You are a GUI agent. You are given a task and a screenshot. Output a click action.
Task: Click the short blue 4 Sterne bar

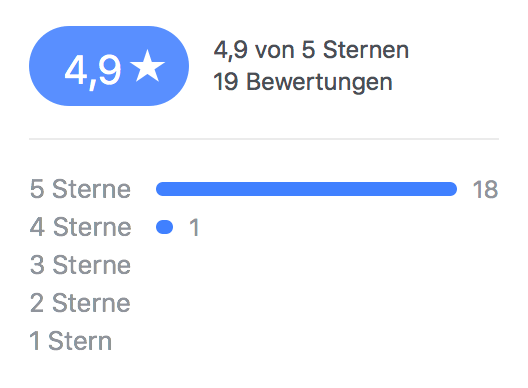pyautogui.click(x=164, y=227)
